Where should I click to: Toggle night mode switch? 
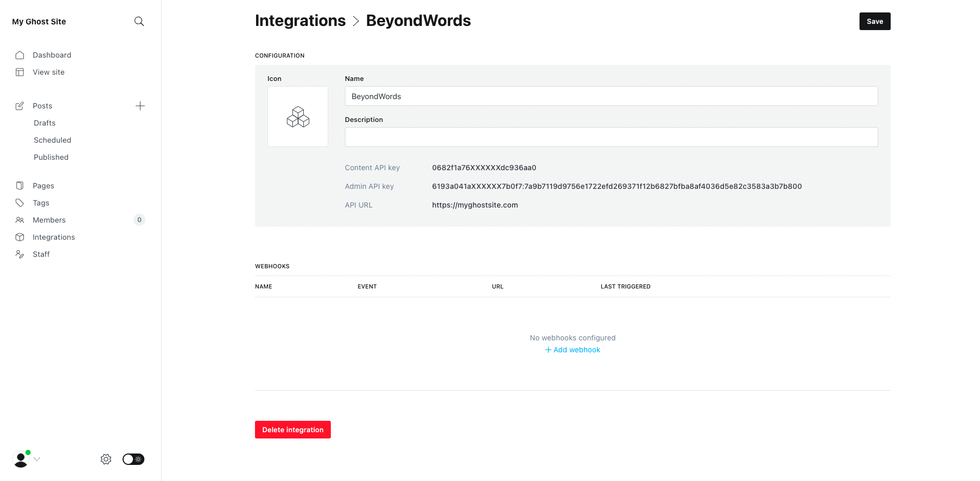[133, 459]
